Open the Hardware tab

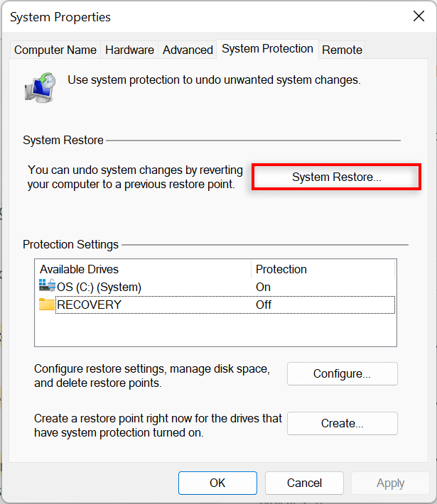tap(129, 50)
